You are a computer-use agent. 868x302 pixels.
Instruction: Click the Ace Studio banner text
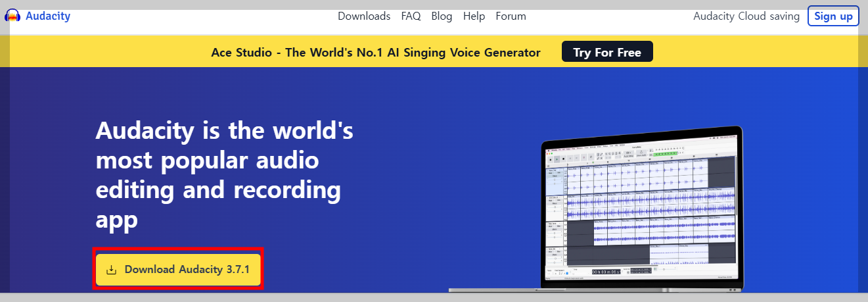[x=376, y=53]
